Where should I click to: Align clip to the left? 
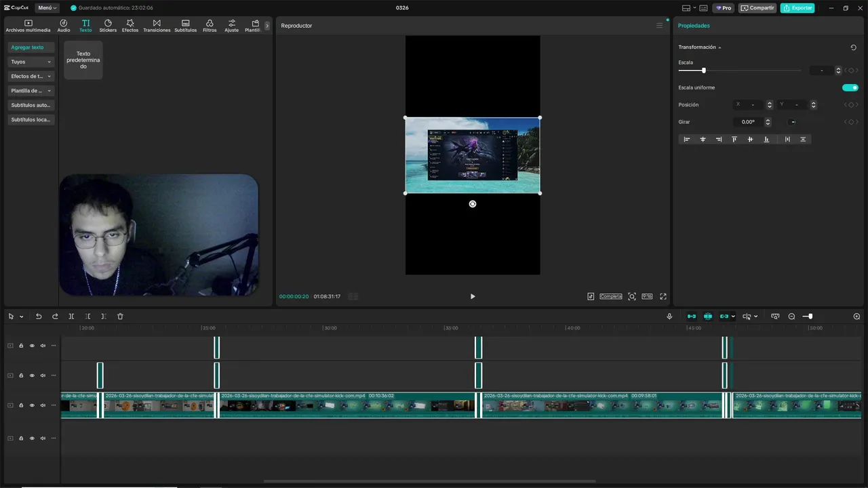tap(686, 139)
